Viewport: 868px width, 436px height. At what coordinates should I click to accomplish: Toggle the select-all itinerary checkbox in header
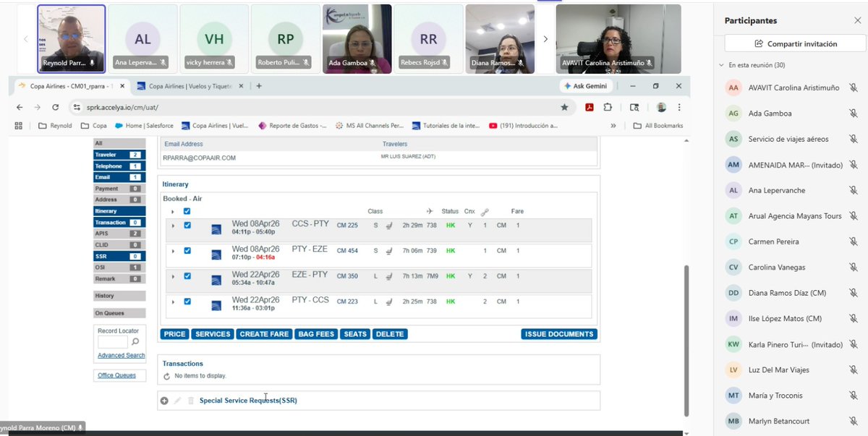click(x=187, y=211)
